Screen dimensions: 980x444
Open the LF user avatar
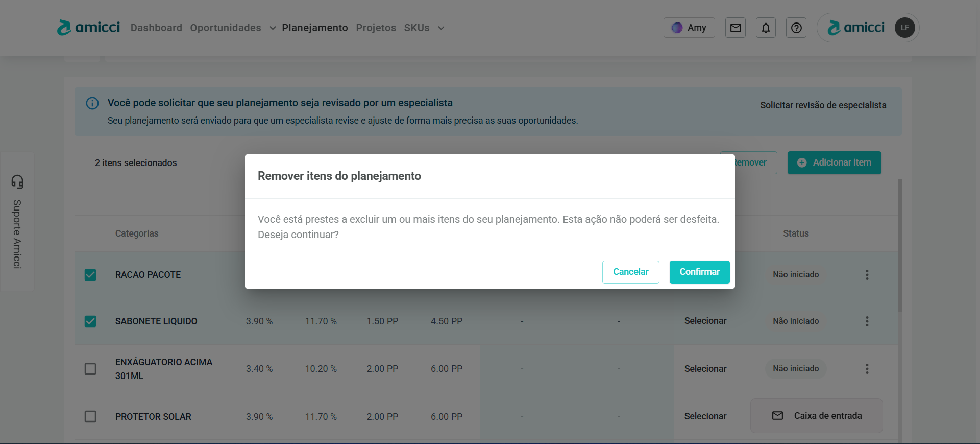point(904,28)
